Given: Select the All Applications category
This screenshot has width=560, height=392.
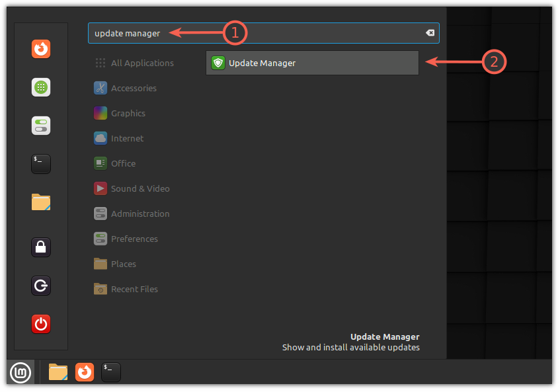Looking at the screenshot, I should (134, 63).
